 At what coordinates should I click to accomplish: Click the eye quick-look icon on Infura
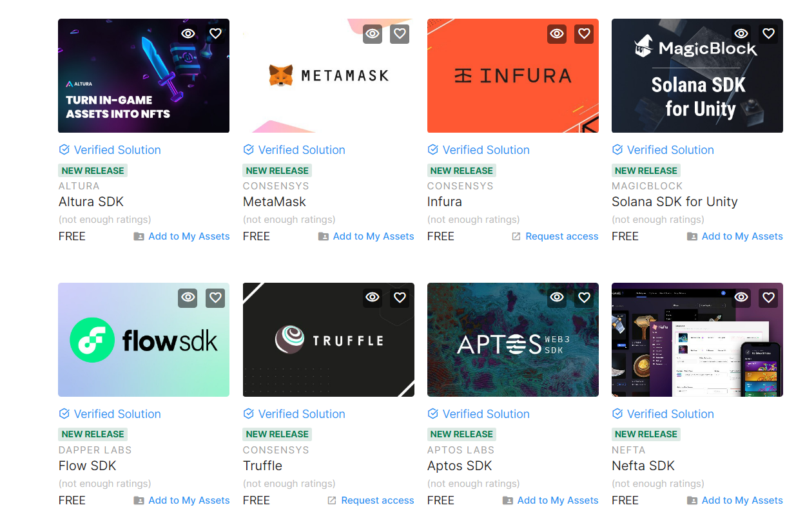pos(557,33)
